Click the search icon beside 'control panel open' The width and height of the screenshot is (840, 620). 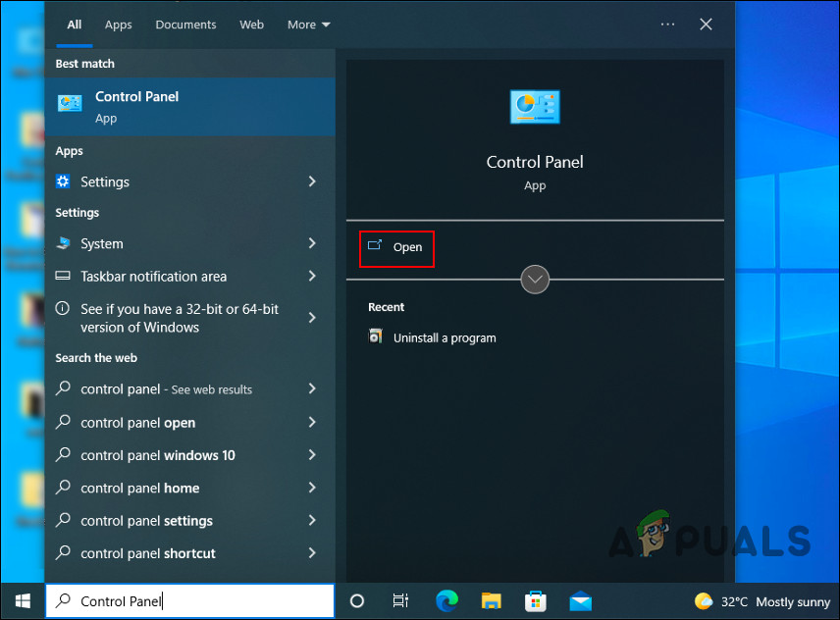(x=63, y=422)
